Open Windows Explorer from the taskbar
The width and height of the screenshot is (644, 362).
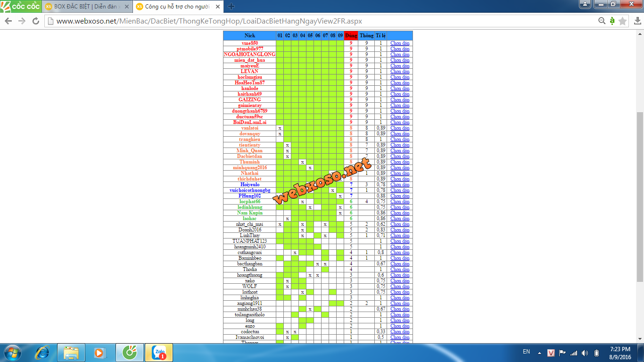pos(71,353)
